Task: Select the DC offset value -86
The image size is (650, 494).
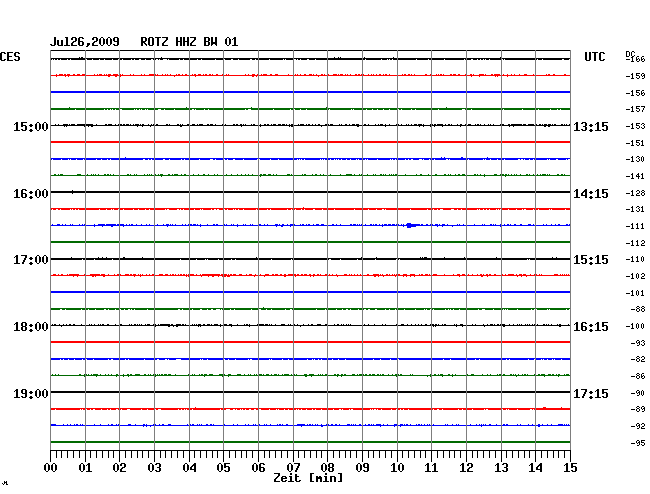Action: click(x=638, y=376)
